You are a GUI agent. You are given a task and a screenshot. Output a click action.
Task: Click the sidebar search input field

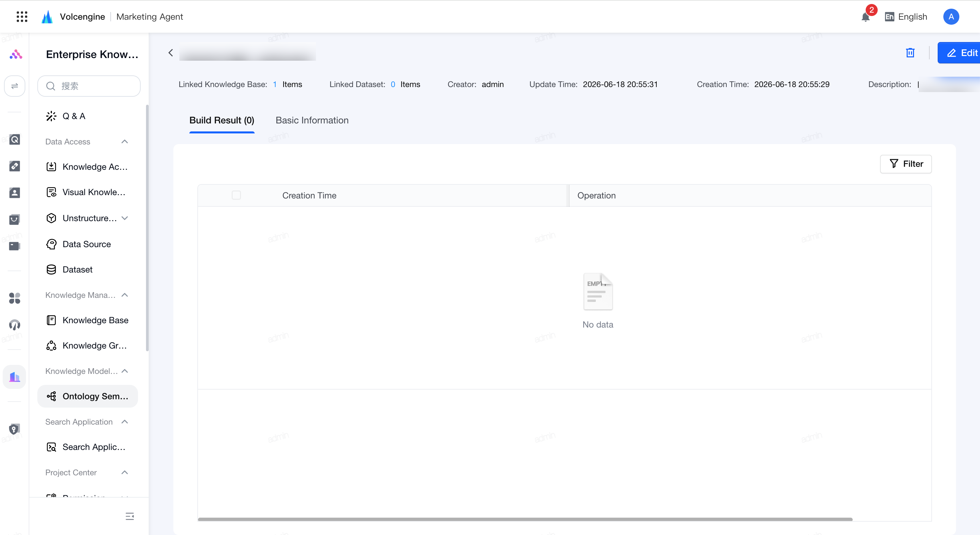click(x=89, y=86)
